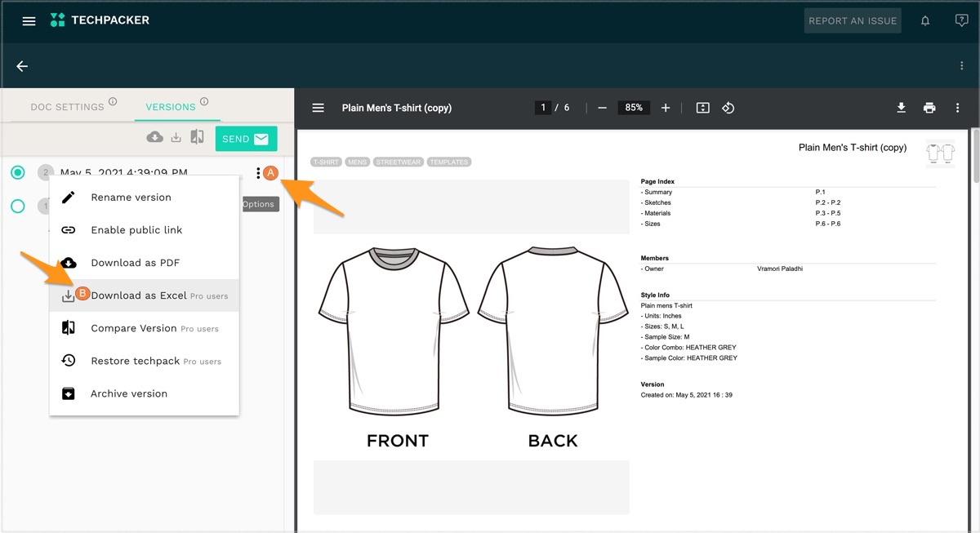Click the Summary page index entry

pyautogui.click(x=657, y=192)
